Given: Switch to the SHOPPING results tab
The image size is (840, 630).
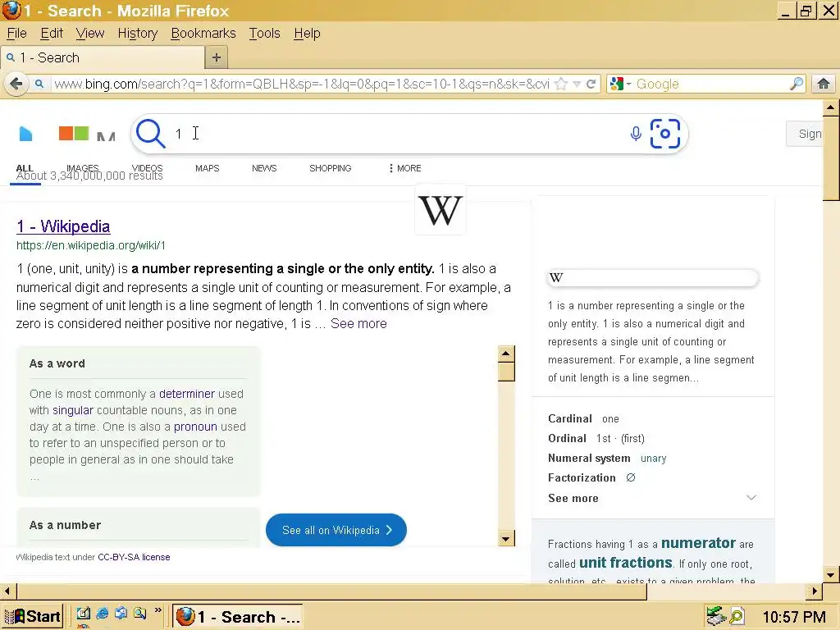Looking at the screenshot, I should 330,168.
